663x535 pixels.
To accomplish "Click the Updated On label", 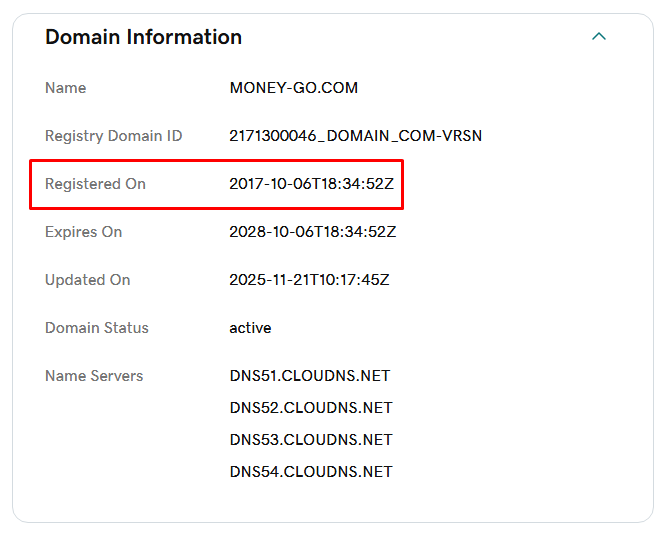I will coord(87,280).
